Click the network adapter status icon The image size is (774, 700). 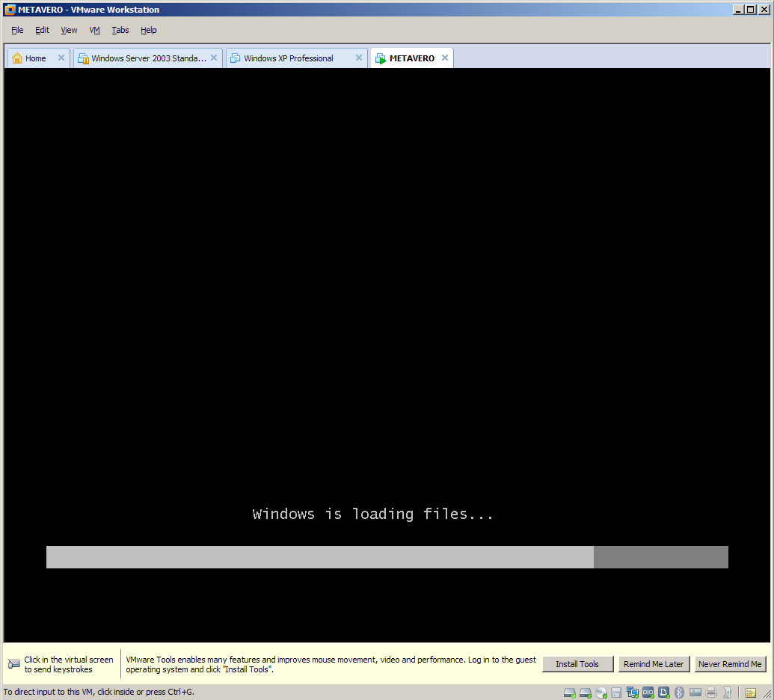[x=633, y=693]
